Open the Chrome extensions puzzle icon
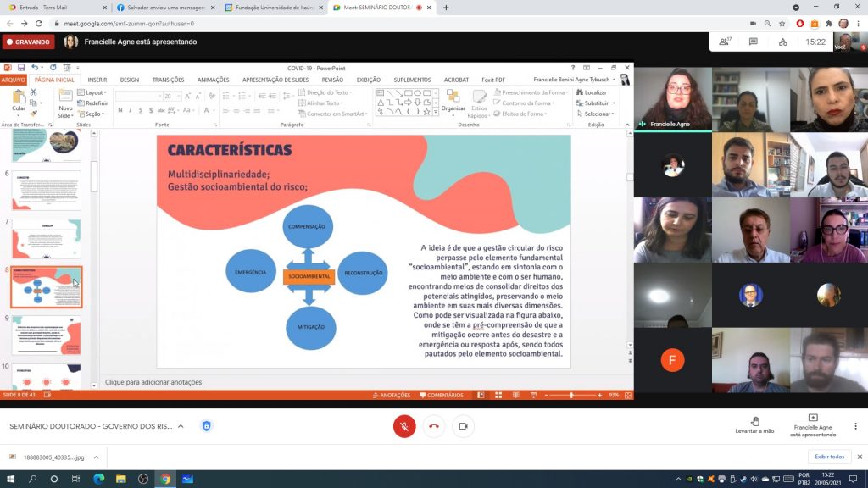Viewport: 868px width, 488px height. tap(828, 24)
